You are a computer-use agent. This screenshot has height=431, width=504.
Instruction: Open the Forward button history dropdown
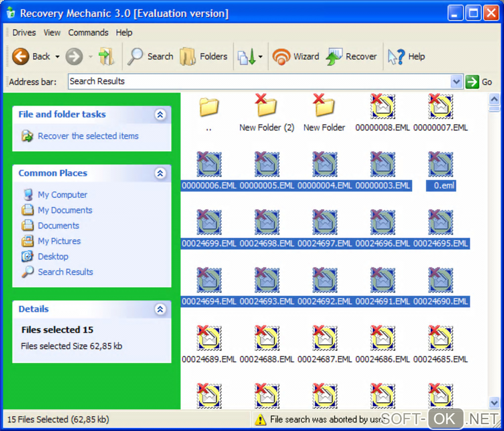[91, 57]
